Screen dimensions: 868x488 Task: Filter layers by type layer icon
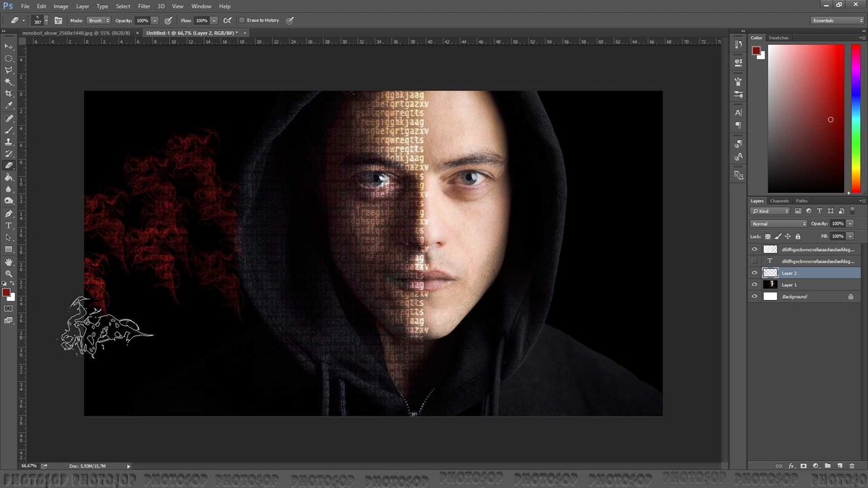tap(820, 211)
